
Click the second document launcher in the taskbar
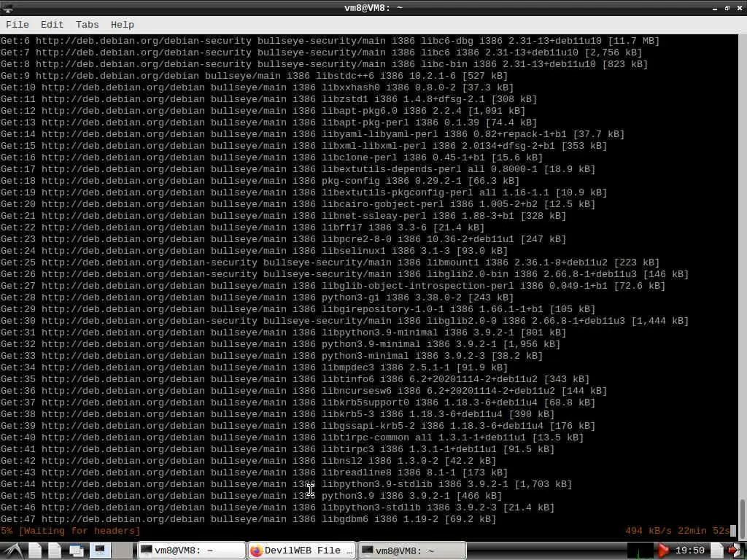click(x=54, y=551)
